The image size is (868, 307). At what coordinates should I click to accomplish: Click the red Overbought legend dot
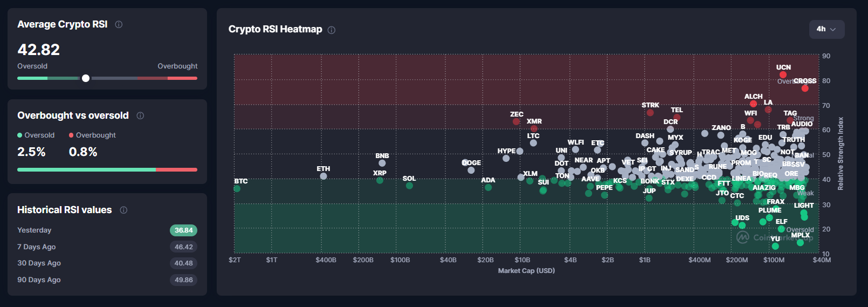(x=71, y=135)
